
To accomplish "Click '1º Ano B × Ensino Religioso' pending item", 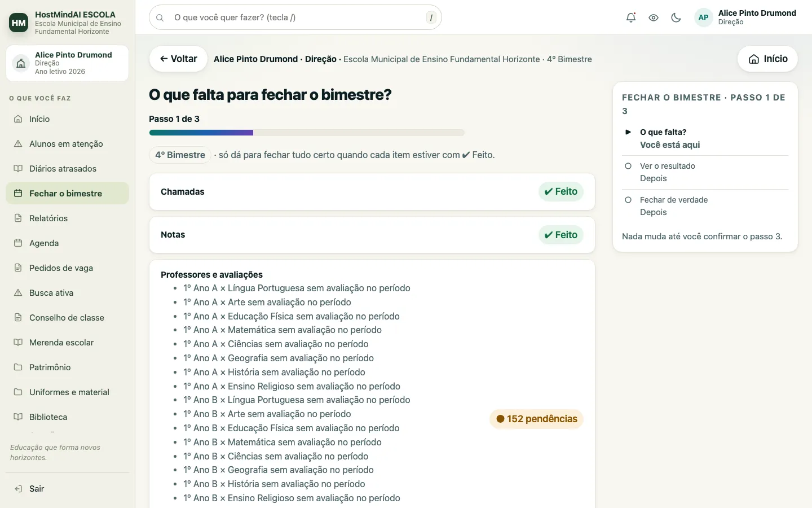I will [x=292, y=498].
